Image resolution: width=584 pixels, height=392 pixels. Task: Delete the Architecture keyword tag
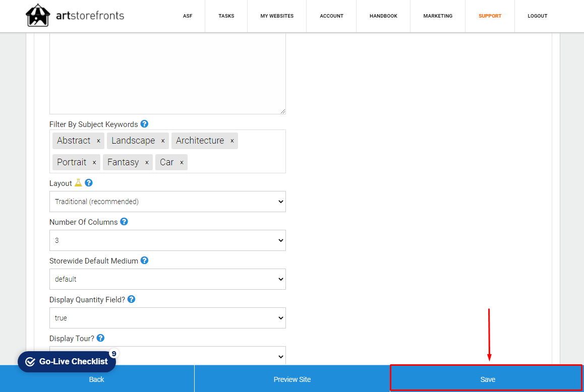(x=232, y=141)
